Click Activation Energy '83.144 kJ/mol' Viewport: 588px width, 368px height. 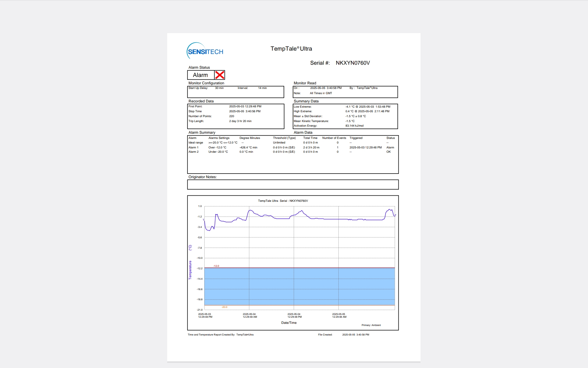355,126
